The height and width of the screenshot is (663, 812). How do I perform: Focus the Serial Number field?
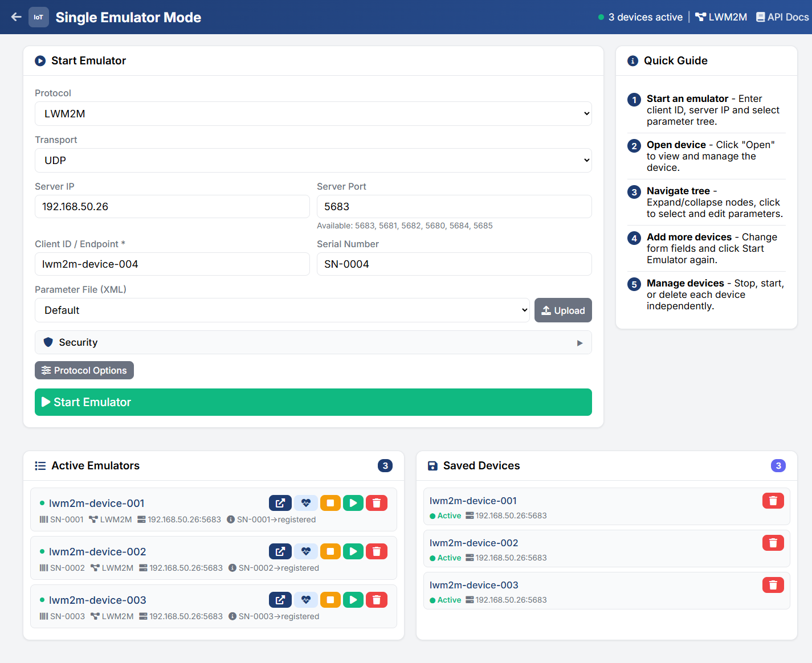click(x=454, y=264)
